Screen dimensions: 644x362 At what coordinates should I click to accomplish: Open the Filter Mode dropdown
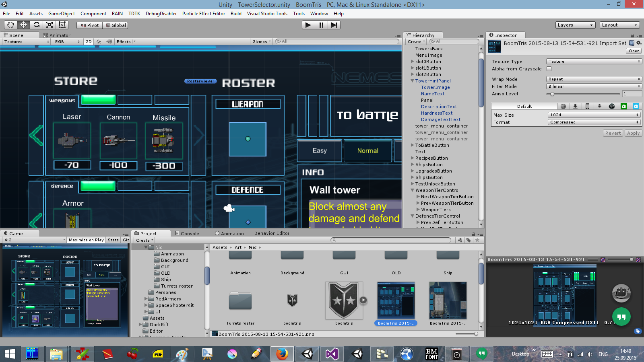click(x=594, y=86)
